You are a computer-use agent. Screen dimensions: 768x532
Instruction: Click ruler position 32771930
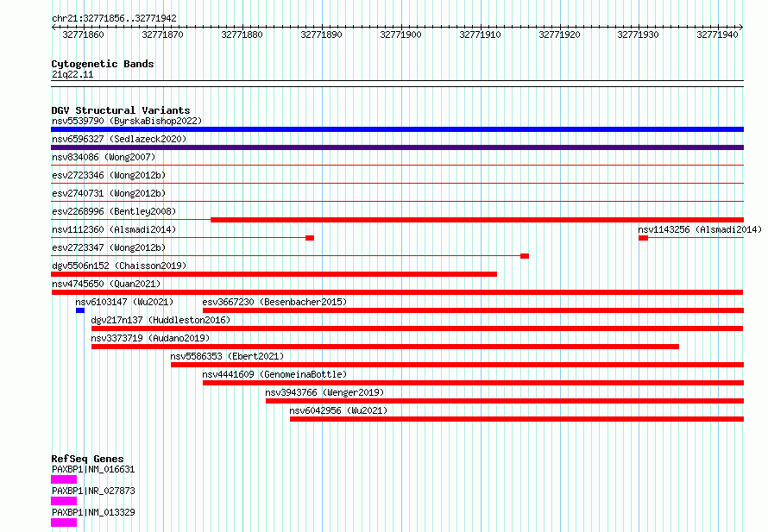[x=639, y=34]
